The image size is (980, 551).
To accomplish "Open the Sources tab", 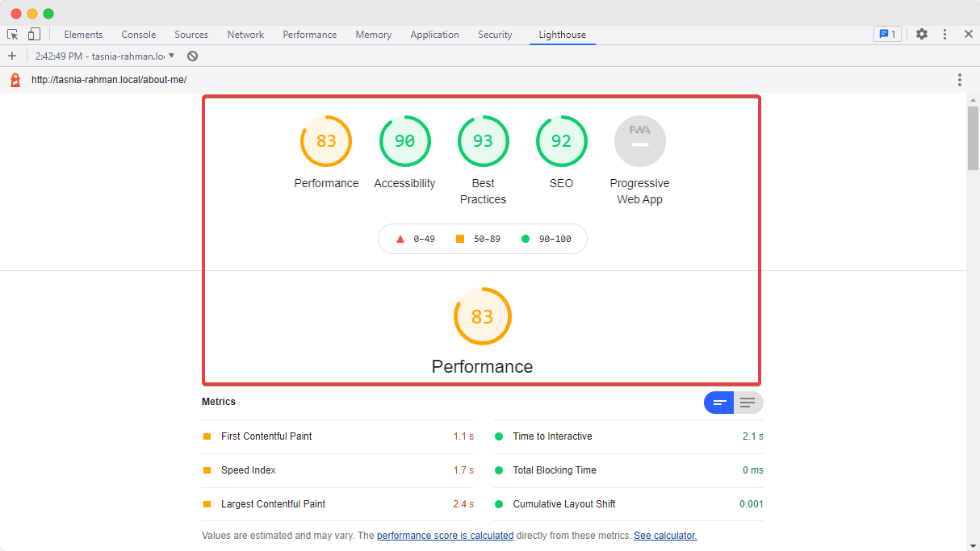I will (x=191, y=35).
